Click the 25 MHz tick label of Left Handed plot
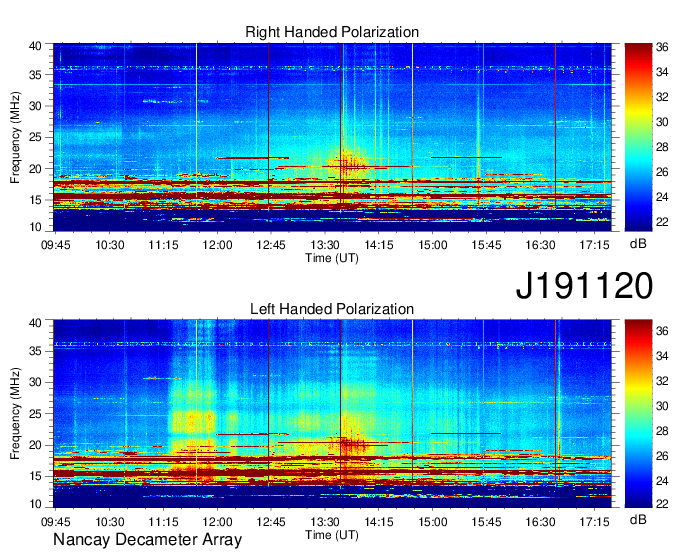Screen dimensions: 680x552 (x=35, y=414)
